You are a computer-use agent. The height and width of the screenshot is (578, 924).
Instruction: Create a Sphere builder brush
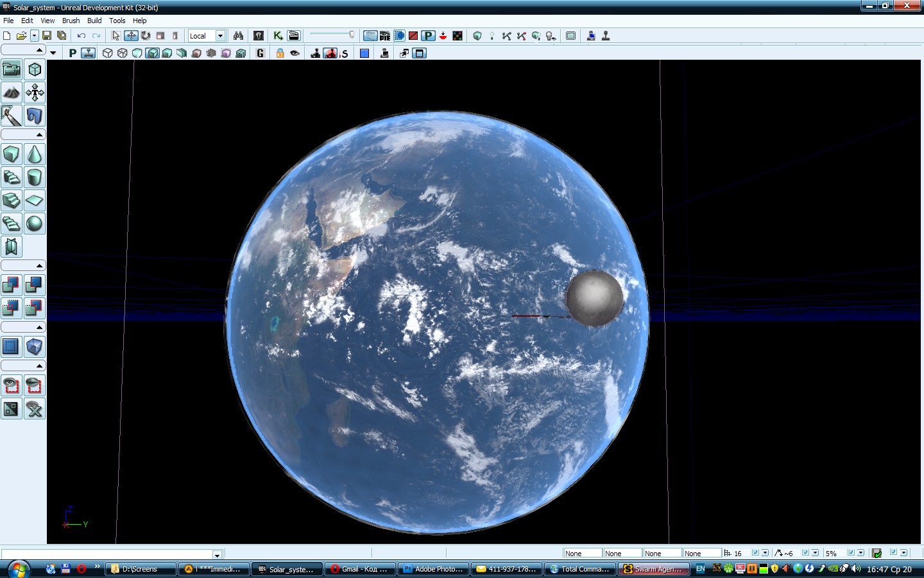[x=35, y=223]
